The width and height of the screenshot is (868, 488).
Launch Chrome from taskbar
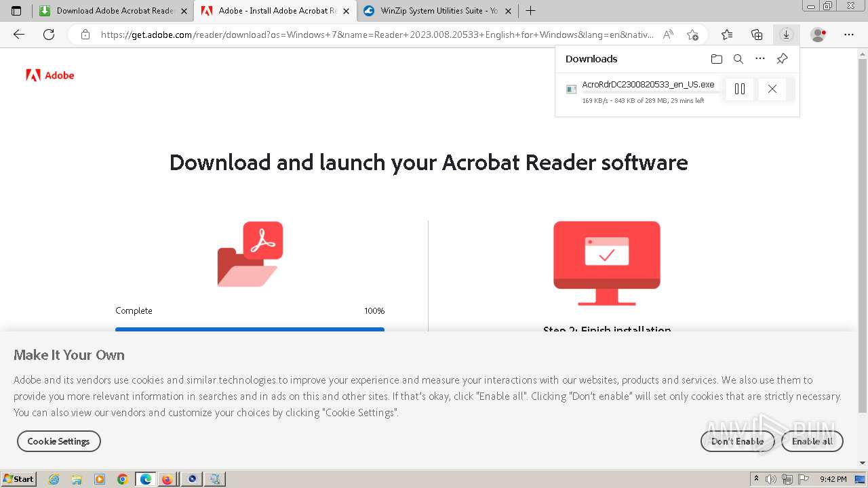pyautogui.click(x=122, y=479)
